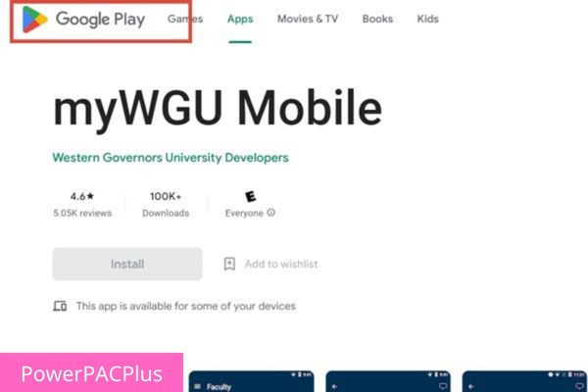This screenshot has height=392, width=588.
Task: Click Add to wishlist text
Action: click(x=281, y=264)
